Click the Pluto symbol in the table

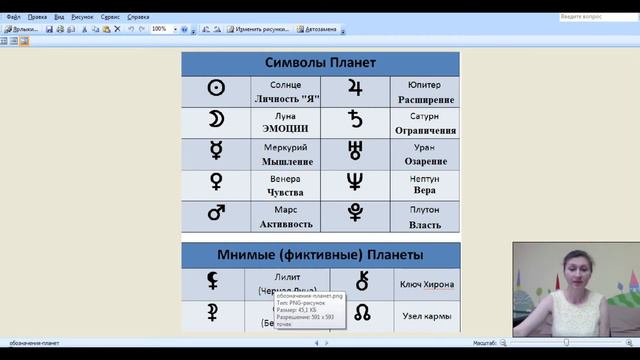click(355, 212)
